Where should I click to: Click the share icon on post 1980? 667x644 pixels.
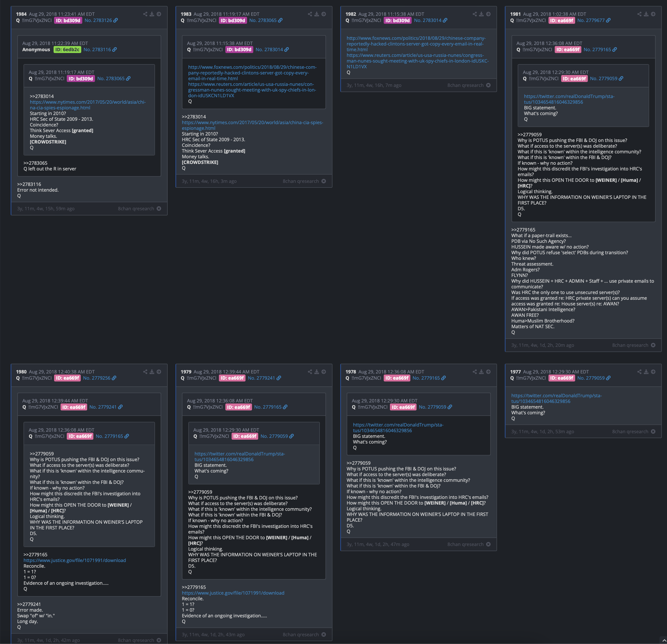[145, 372]
